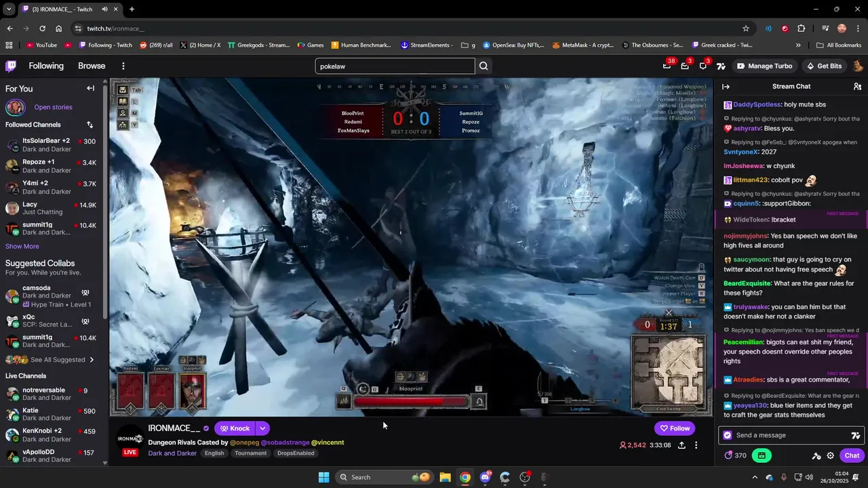Open stories link

[53, 107]
